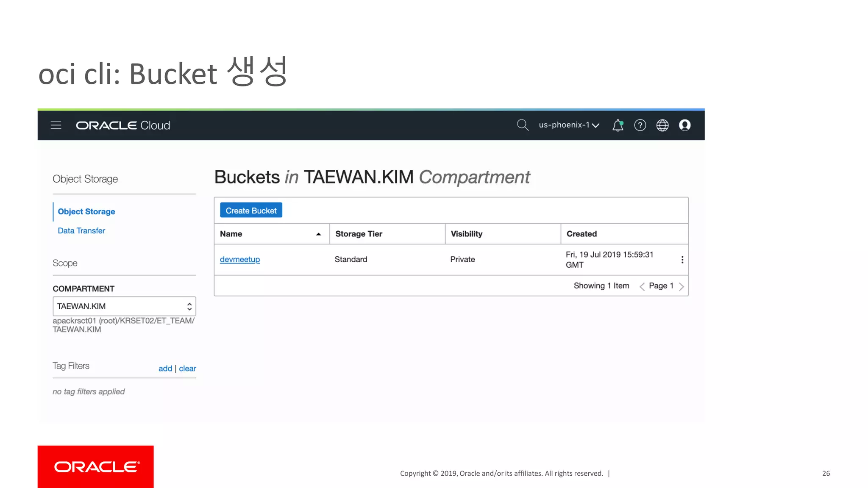Go to next page arrow
Viewport: 868px width, 488px height.
[681, 287]
